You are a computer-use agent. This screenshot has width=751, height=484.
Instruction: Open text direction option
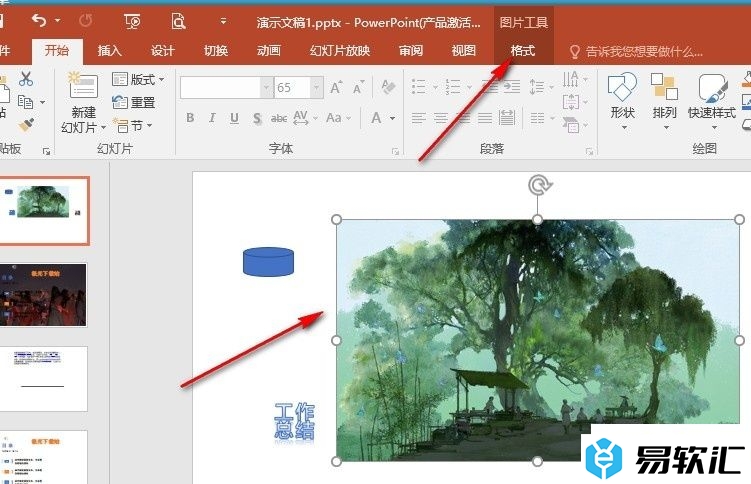(x=571, y=79)
